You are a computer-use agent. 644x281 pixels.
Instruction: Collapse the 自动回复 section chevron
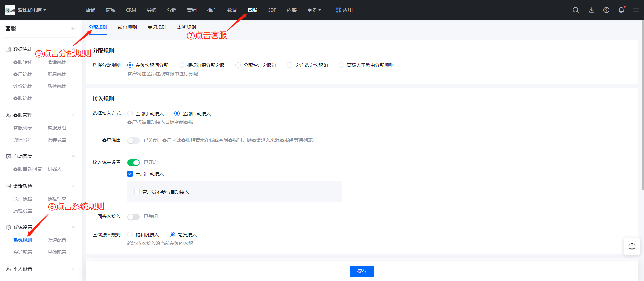tap(74, 156)
